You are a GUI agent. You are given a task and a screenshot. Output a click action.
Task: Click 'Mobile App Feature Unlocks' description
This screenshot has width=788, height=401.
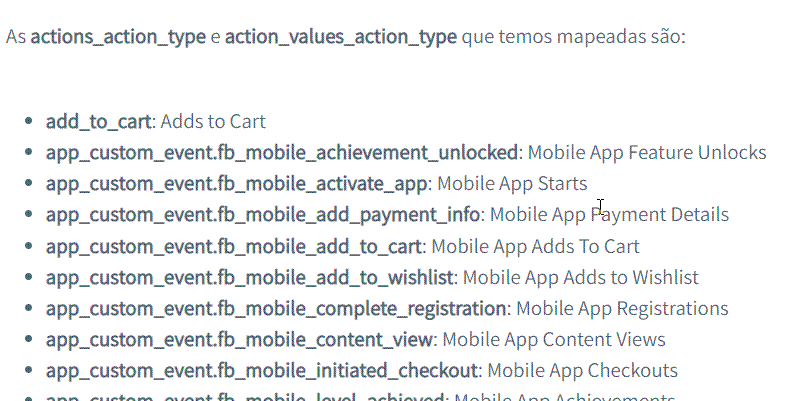(647, 153)
